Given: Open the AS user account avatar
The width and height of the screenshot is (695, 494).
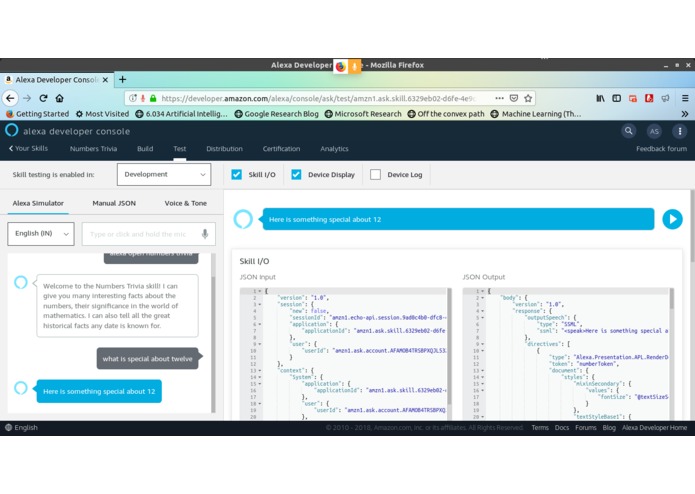Looking at the screenshot, I should 654,131.
